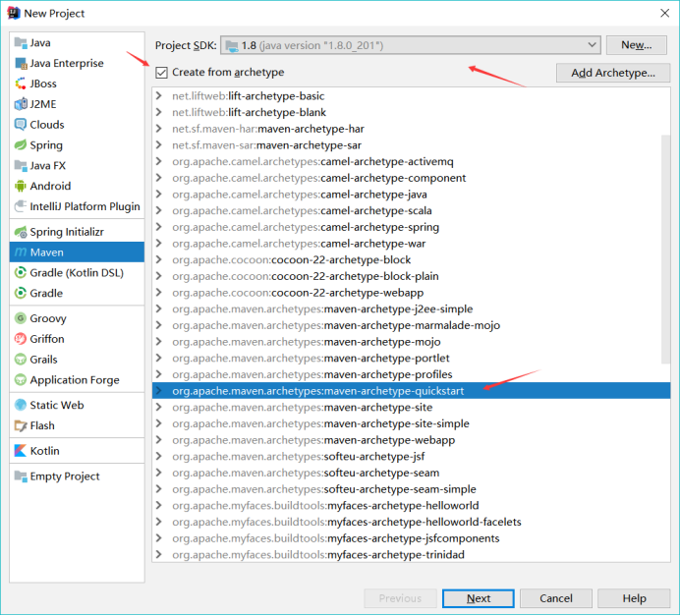680x616 pixels.
Task: Click the Grails icon
Action: click(x=21, y=360)
